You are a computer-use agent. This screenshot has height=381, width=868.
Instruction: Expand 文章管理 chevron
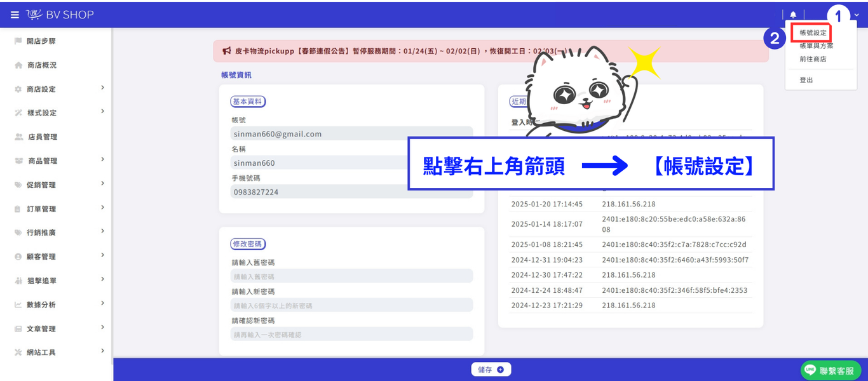pyautogui.click(x=102, y=327)
